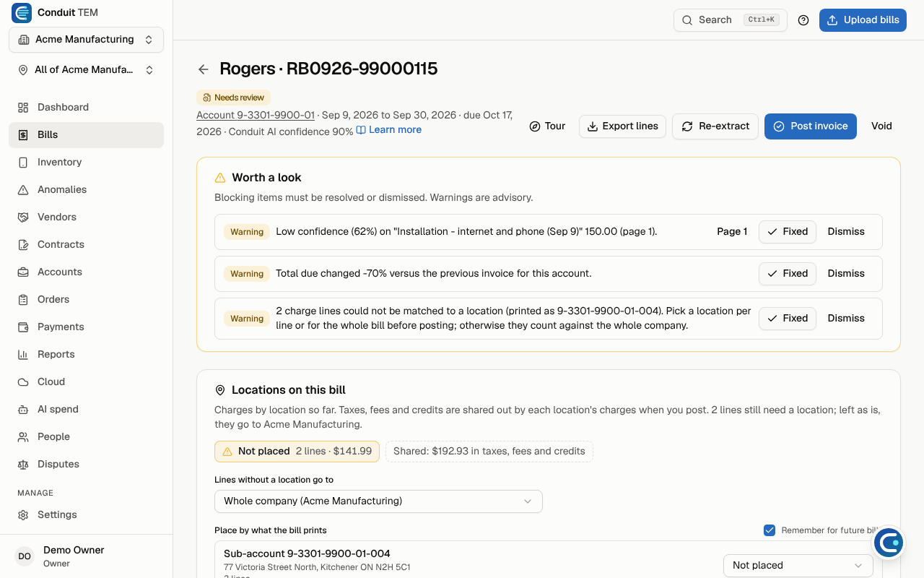Mark unmatched charge lines warning as Fixed

(788, 319)
